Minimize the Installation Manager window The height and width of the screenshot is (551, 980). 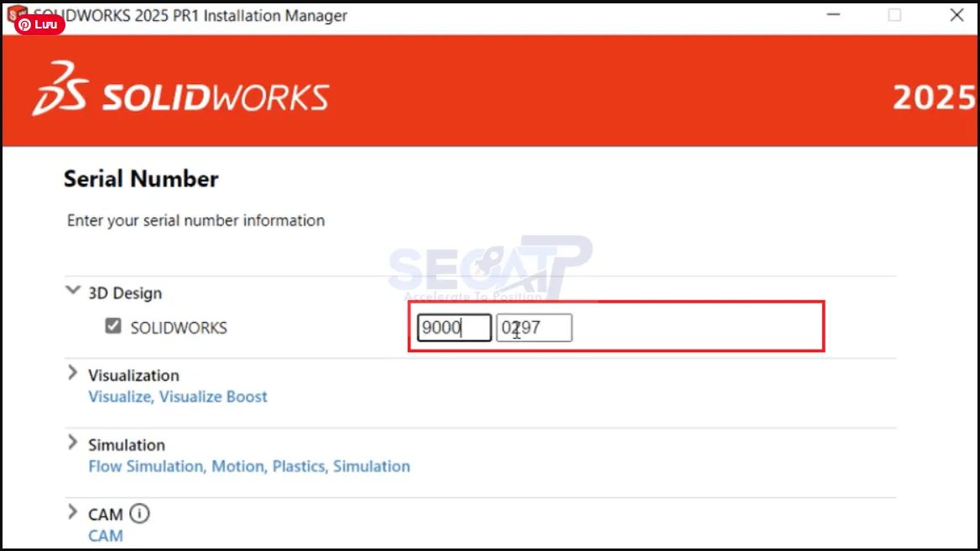tap(832, 14)
